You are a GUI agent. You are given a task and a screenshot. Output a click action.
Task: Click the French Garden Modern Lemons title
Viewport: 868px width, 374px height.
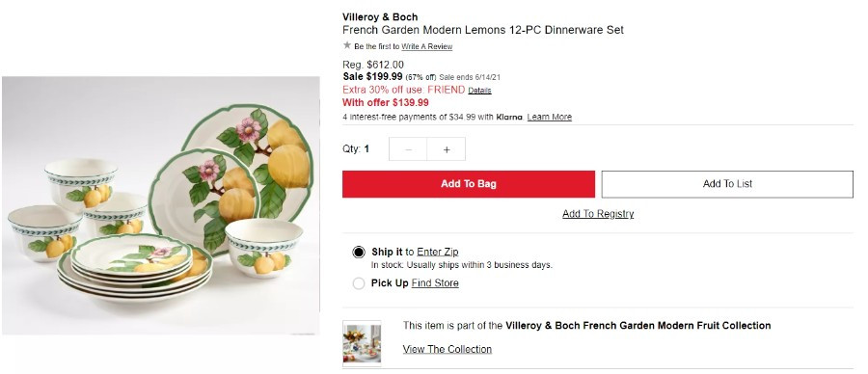click(x=483, y=31)
